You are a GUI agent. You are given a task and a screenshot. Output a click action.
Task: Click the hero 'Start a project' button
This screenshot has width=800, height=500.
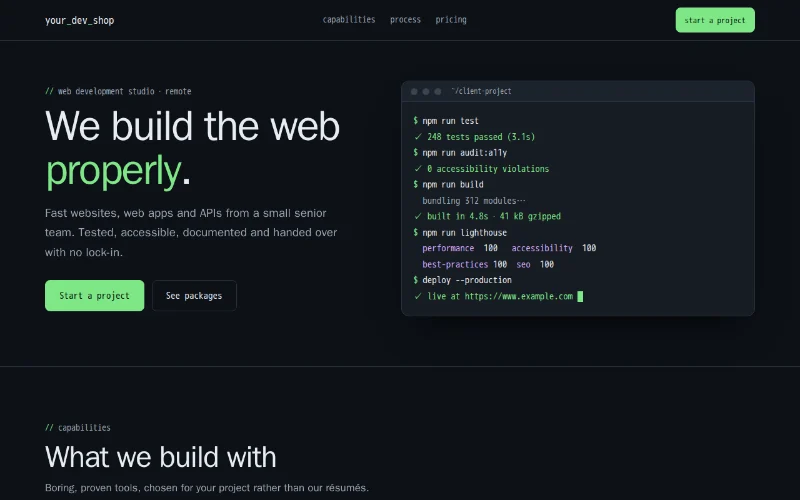tap(94, 295)
